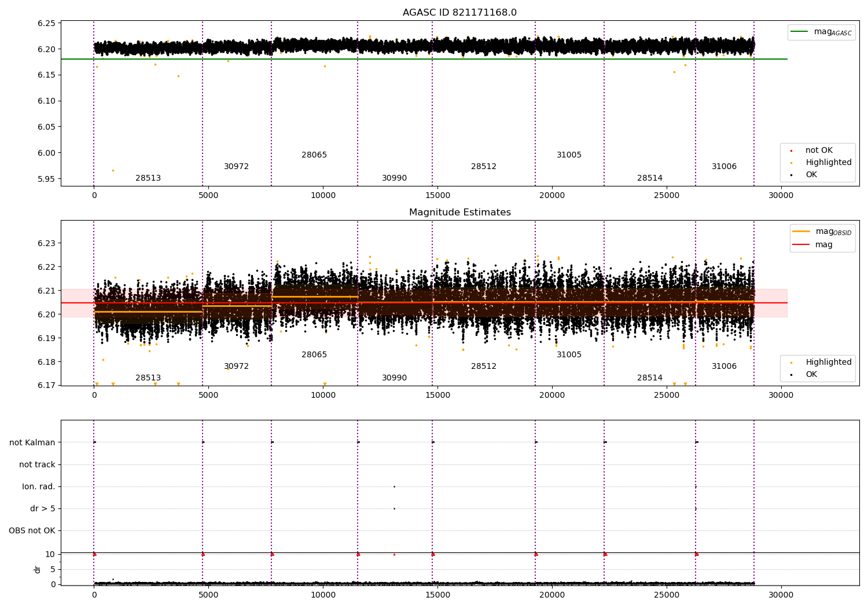Click the 6.17 y-axis tick label

point(46,386)
